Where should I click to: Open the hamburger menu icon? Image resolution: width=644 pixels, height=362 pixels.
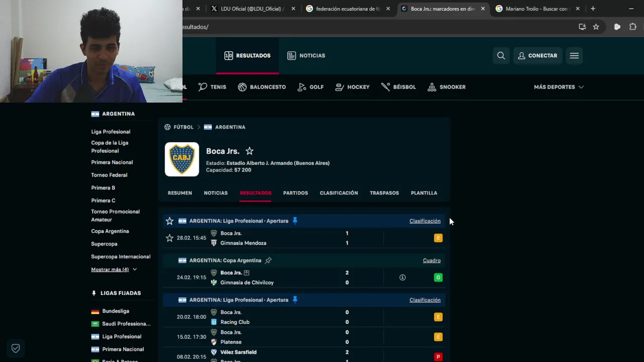(574, 56)
